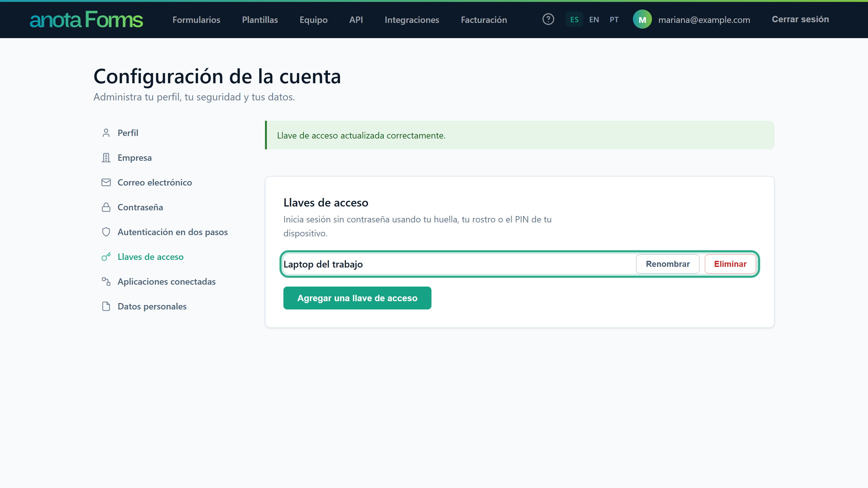The image size is (868, 488).
Task: Click the Empresa building icon
Action: (x=106, y=158)
